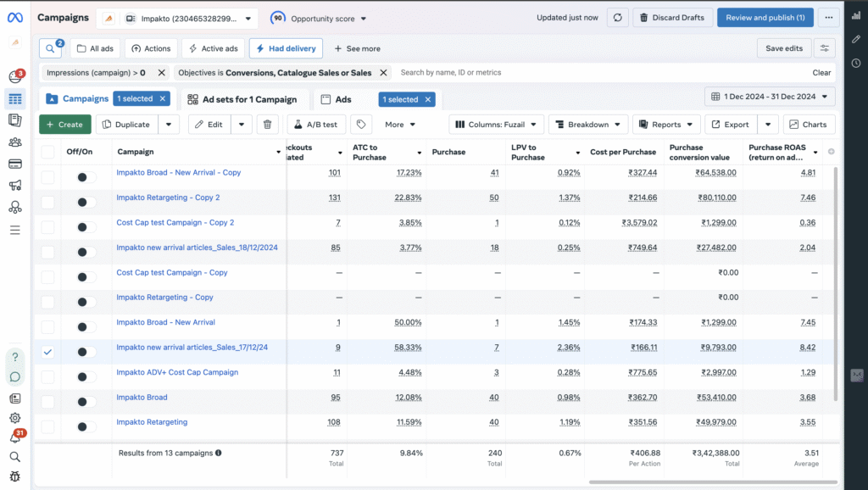Select the Active ads filter

(214, 48)
